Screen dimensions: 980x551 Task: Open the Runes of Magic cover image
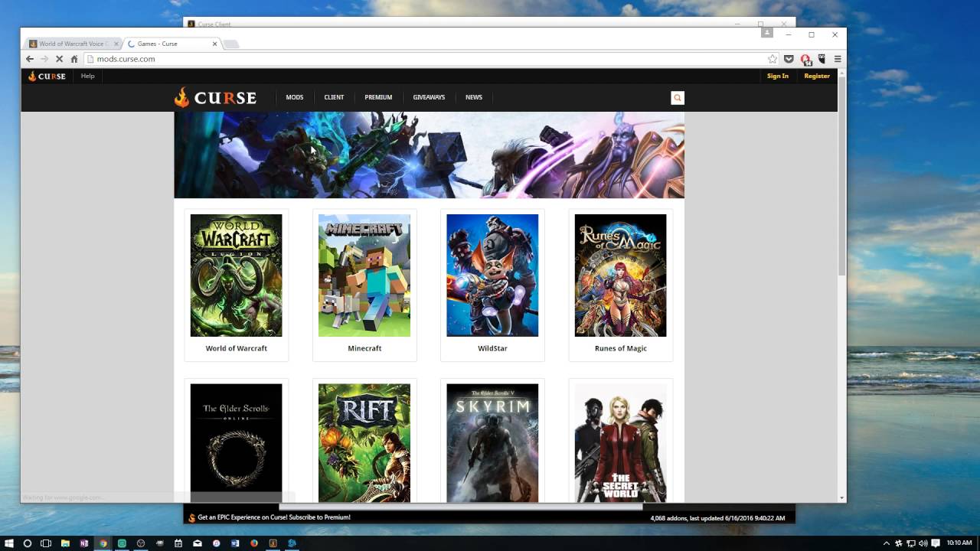tap(621, 275)
